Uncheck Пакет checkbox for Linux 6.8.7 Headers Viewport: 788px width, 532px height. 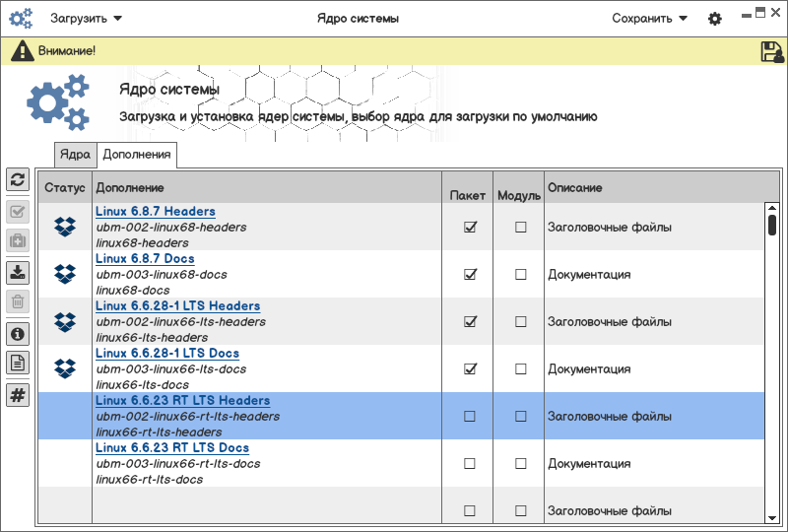point(470,227)
